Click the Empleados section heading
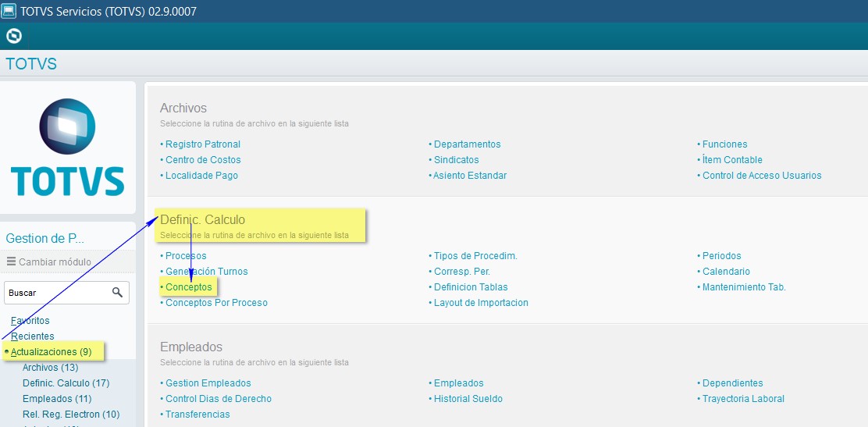The width and height of the screenshot is (868, 427). click(x=191, y=347)
